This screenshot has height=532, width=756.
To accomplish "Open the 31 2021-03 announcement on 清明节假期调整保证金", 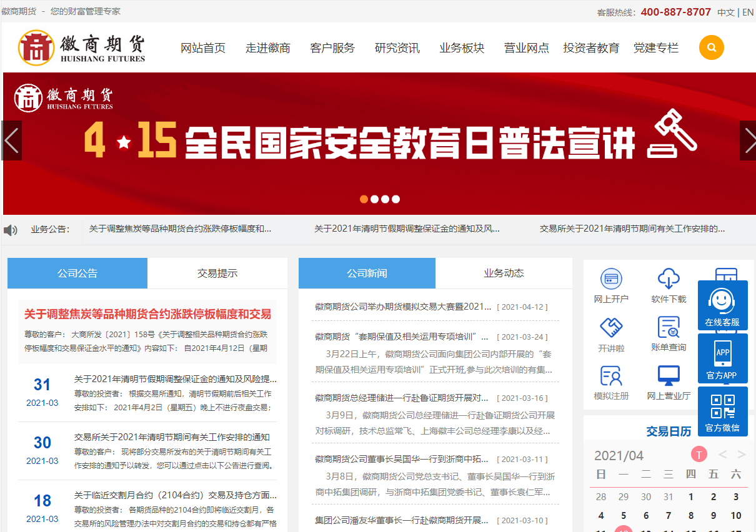I will coord(175,379).
